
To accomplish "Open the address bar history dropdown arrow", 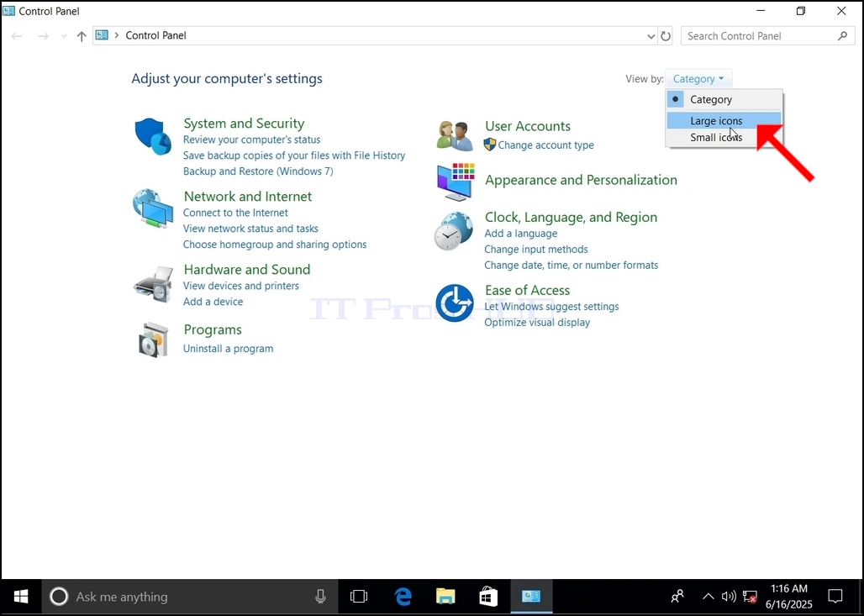I will pyautogui.click(x=651, y=36).
